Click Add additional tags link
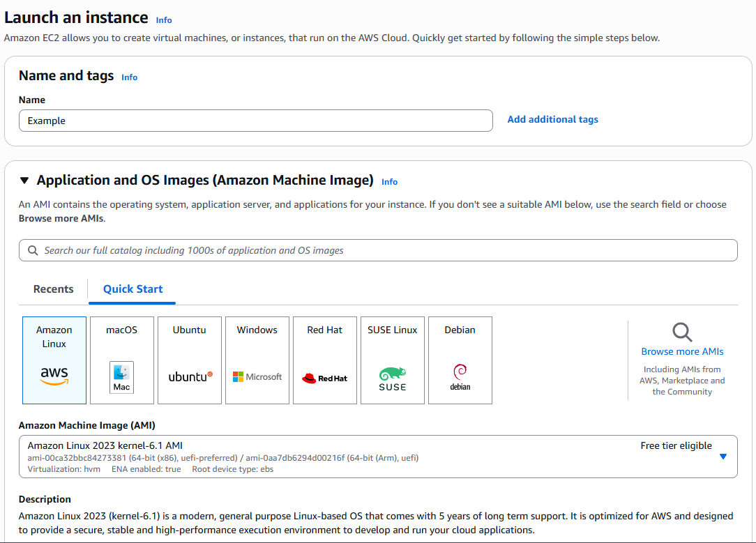756x543 pixels. (x=552, y=120)
